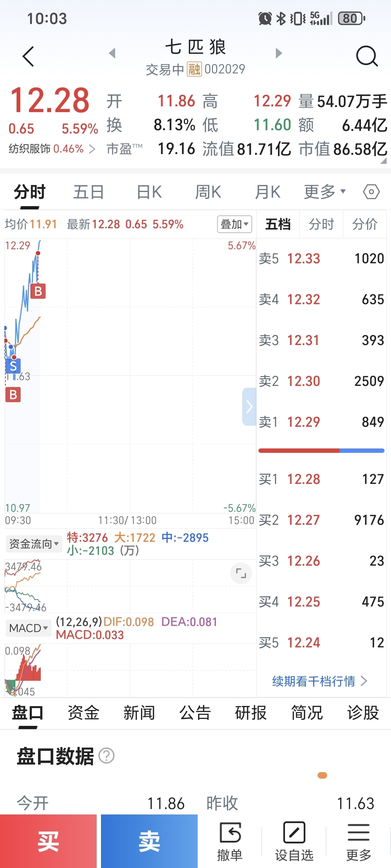This screenshot has width=391, height=868.
Task: Click help question mark beside 盘口数据
Action: pos(106,756)
